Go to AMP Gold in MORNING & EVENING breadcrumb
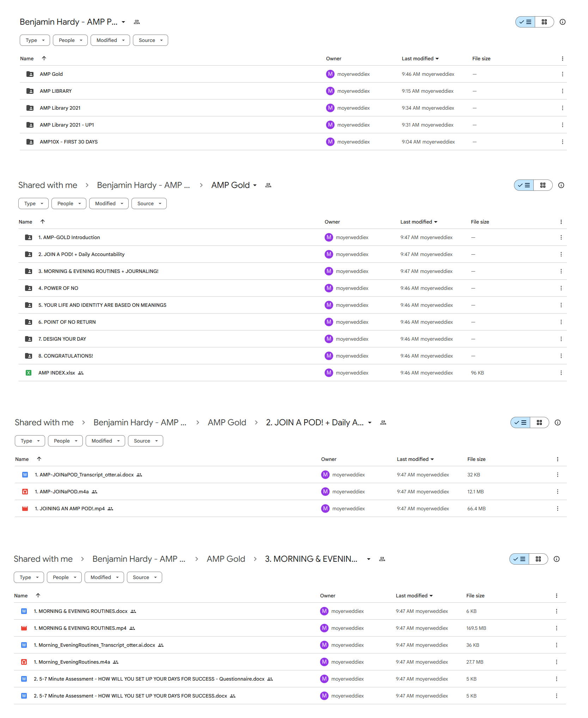 (226, 559)
